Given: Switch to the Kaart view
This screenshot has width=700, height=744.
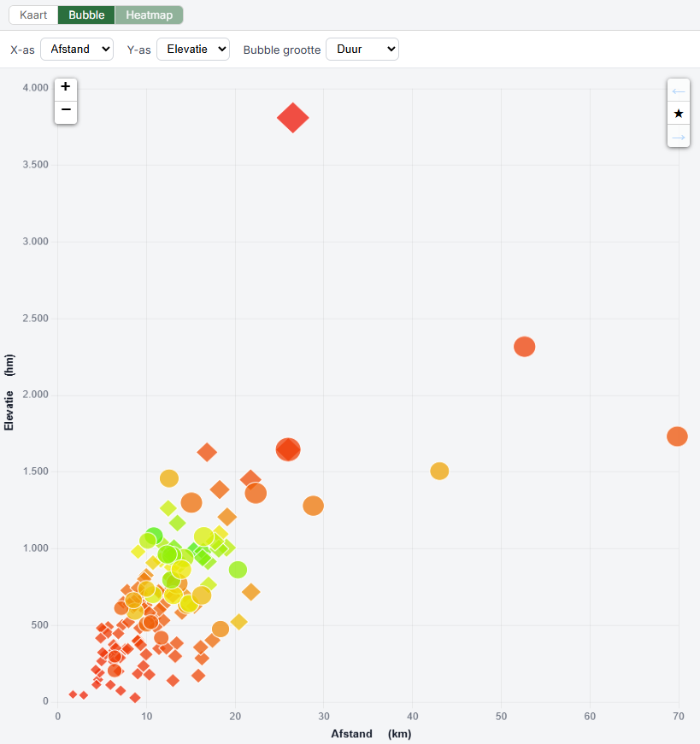Looking at the screenshot, I should click(33, 15).
